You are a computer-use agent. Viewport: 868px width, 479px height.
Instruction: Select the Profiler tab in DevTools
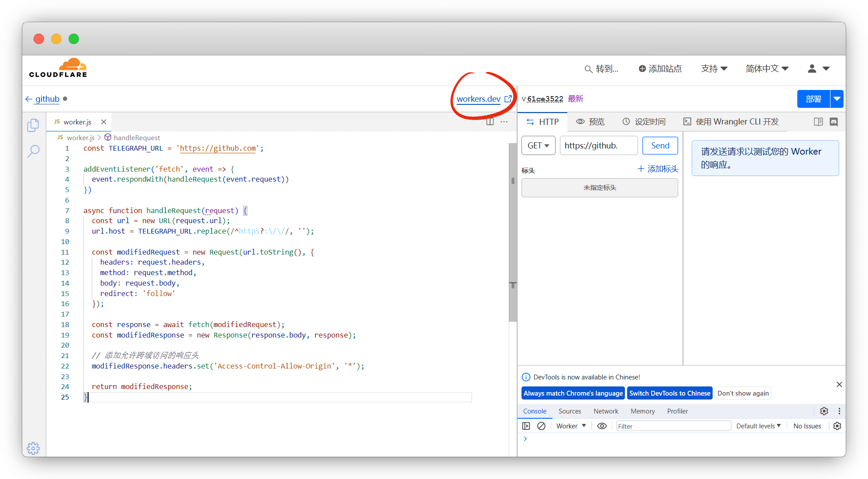coord(677,411)
